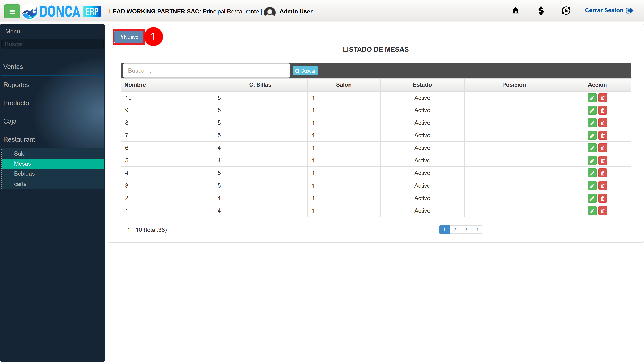Go to pagination page 3
This screenshot has height=362, width=644.
coord(466,230)
